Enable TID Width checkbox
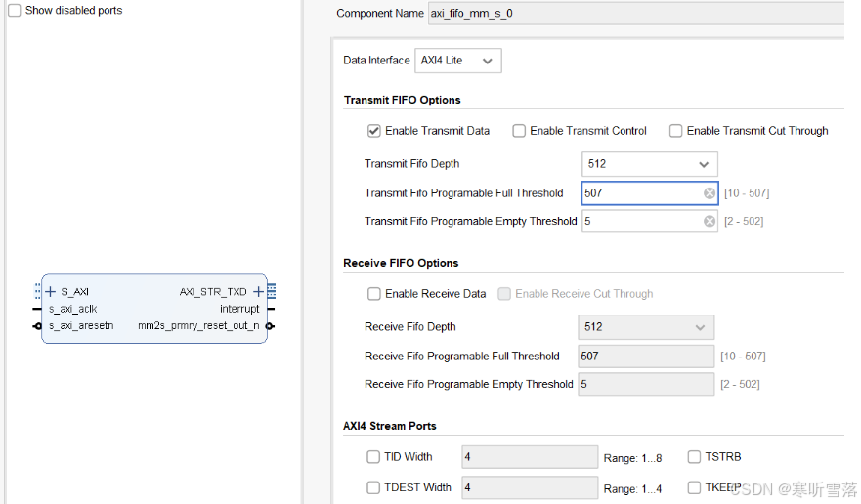Viewport: 861px width, 504px height. pos(373,457)
